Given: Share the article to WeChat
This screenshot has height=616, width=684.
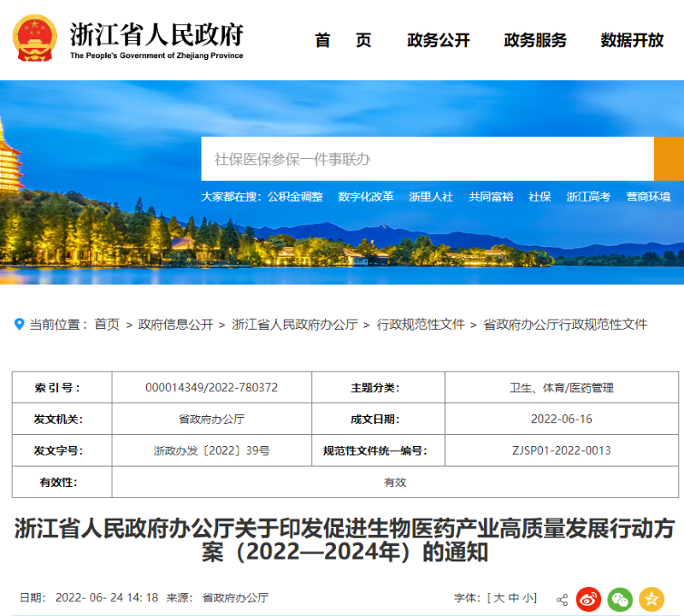Looking at the screenshot, I should 622,599.
